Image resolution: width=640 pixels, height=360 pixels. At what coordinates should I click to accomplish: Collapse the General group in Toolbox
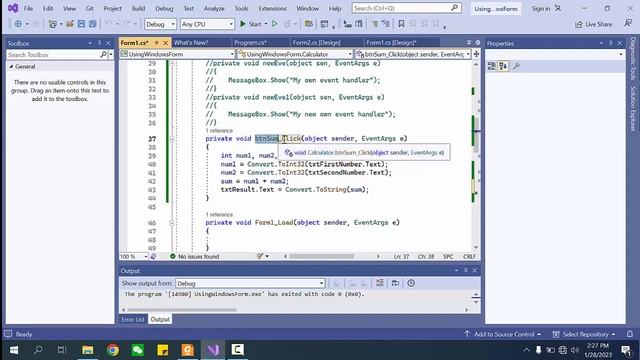11,67
